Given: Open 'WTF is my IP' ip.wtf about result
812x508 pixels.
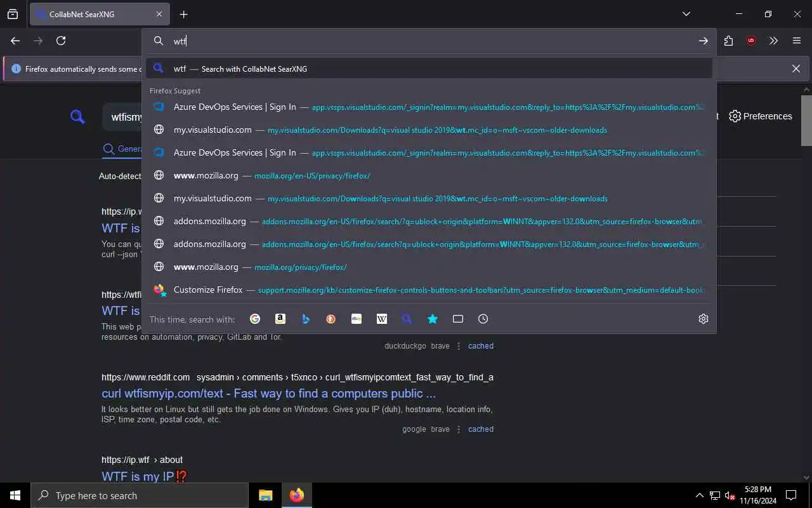Looking at the screenshot, I should pyautogui.click(x=144, y=476).
